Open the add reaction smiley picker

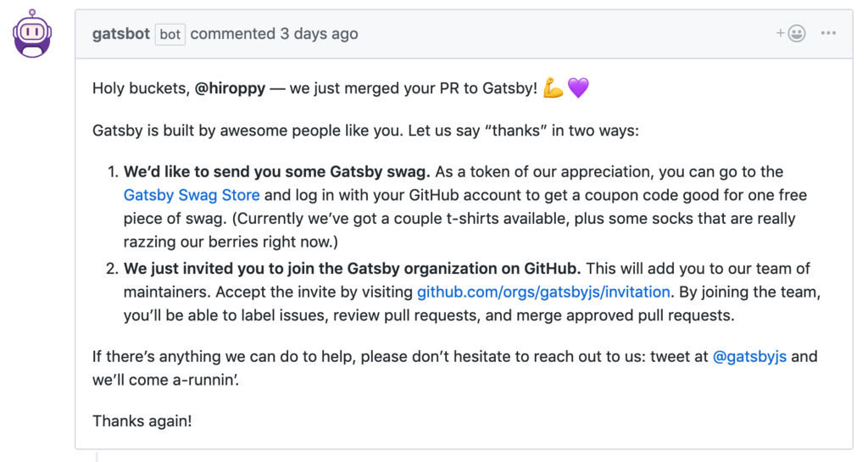click(x=797, y=34)
